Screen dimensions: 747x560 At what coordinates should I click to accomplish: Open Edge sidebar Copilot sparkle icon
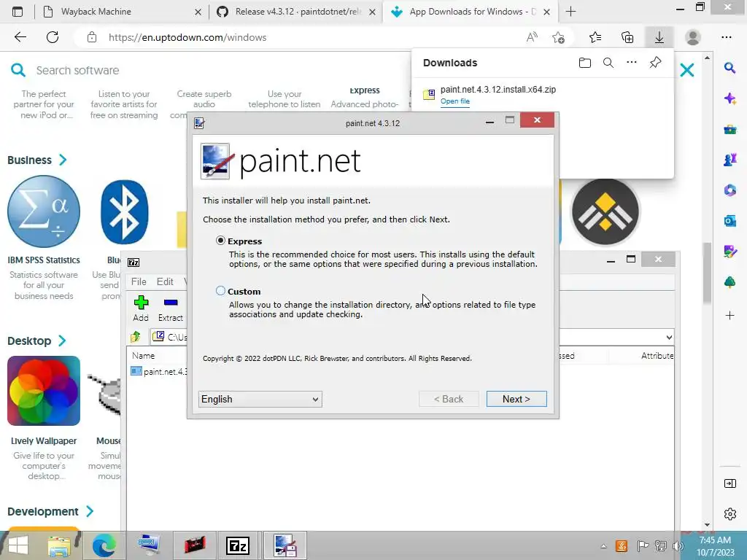point(729,98)
